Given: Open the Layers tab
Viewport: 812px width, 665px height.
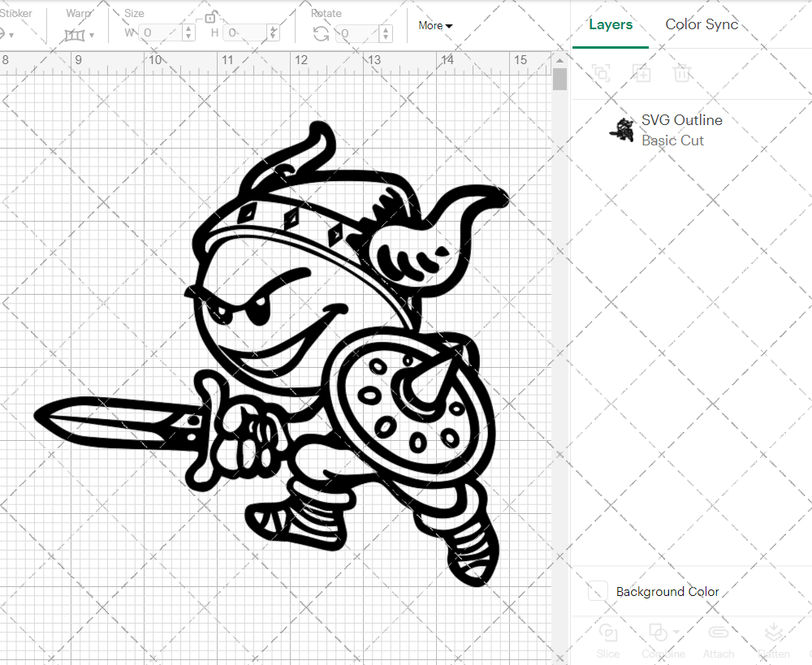Looking at the screenshot, I should tap(611, 24).
